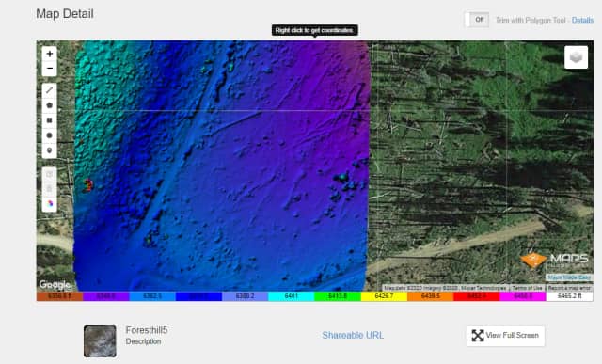Click the green 6413.8 legend swatch
This screenshot has height=364, width=602.
(x=338, y=296)
